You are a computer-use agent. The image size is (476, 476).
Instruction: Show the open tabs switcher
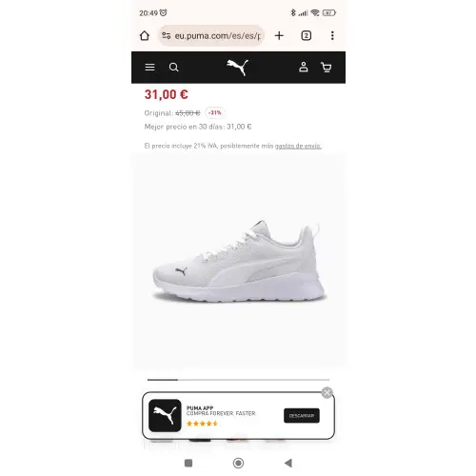[306, 35]
